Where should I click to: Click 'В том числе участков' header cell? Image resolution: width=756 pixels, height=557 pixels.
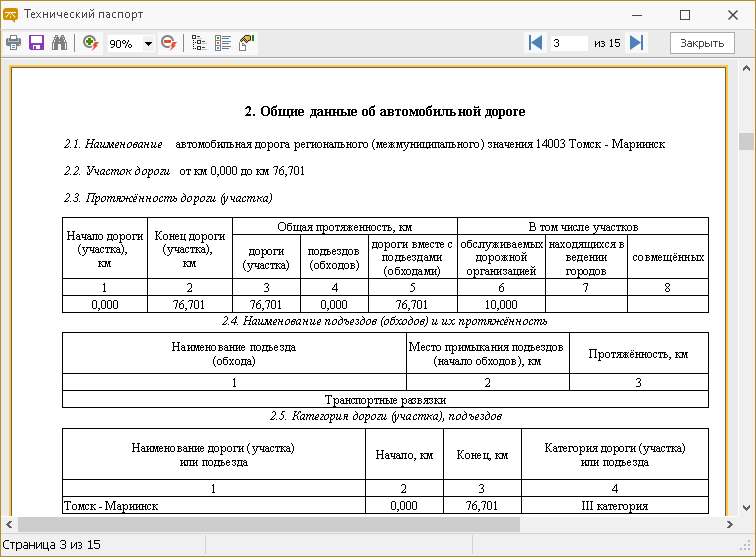(583, 227)
